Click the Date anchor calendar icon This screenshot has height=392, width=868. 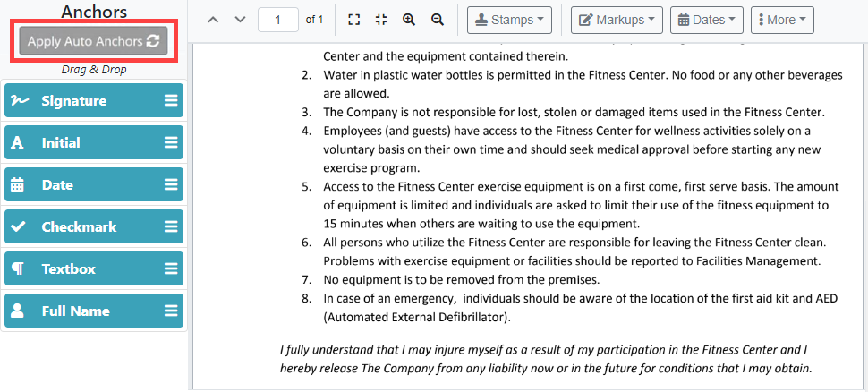[x=18, y=185]
